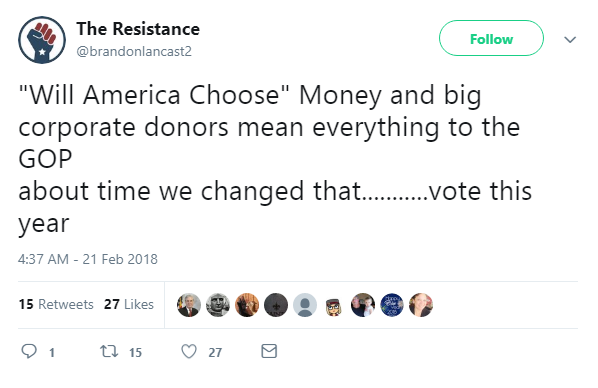Follow The Resistance account

coord(491,38)
